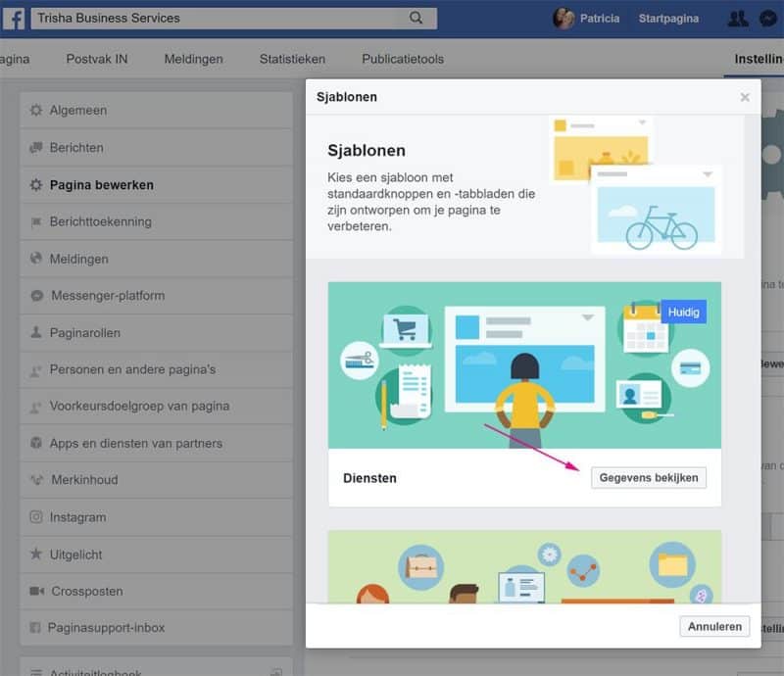Click the Diensten template illustration

tap(524, 365)
